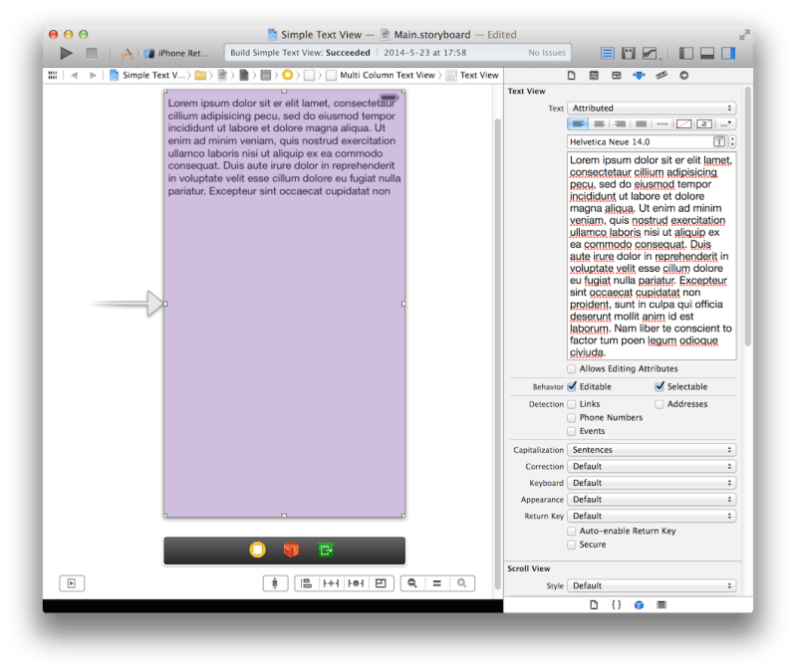Open the Return Key dropdown
796x672 pixels.
[652, 516]
